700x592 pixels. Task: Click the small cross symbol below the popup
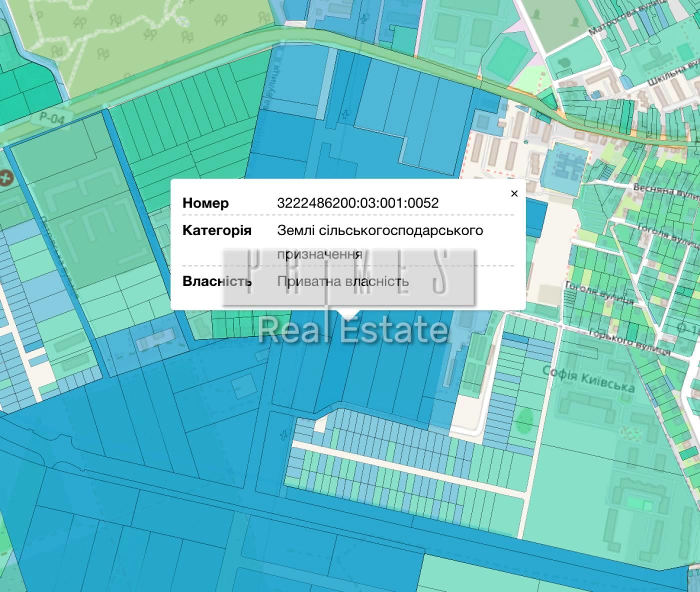pos(284,434)
